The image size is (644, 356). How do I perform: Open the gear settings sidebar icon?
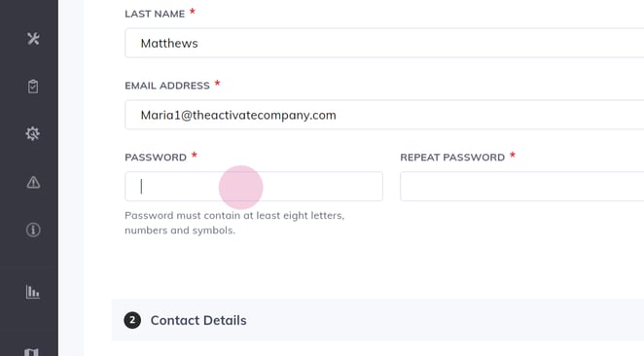point(33,133)
